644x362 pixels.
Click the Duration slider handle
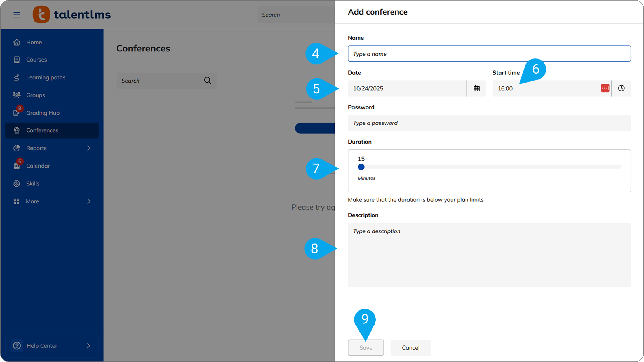361,167
